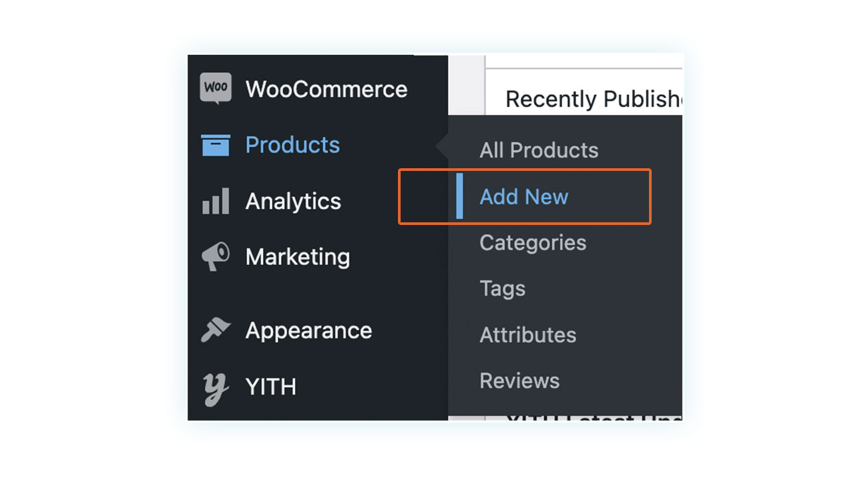This screenshot has height=478, width=868.
Task: Go to Marketing menu label
Action: 298,257
